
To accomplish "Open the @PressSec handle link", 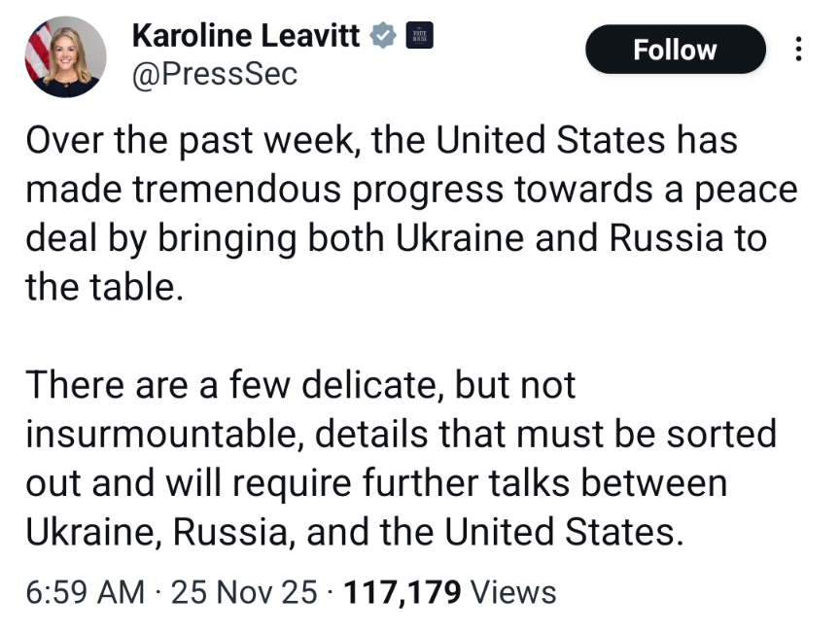I will tap(214, 74).
